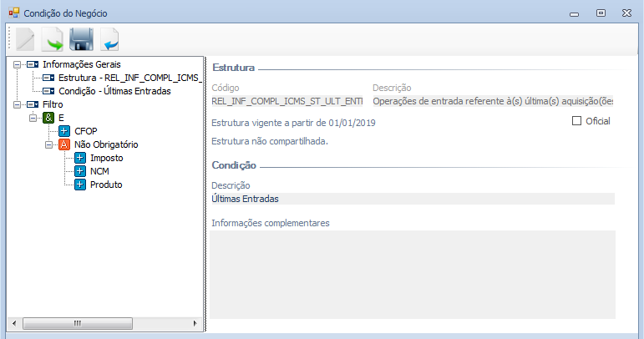Click the Estrutura não compartilhada text
Image resolution: width=644 pixels, height=339 pixels.
tap(270, 141)
